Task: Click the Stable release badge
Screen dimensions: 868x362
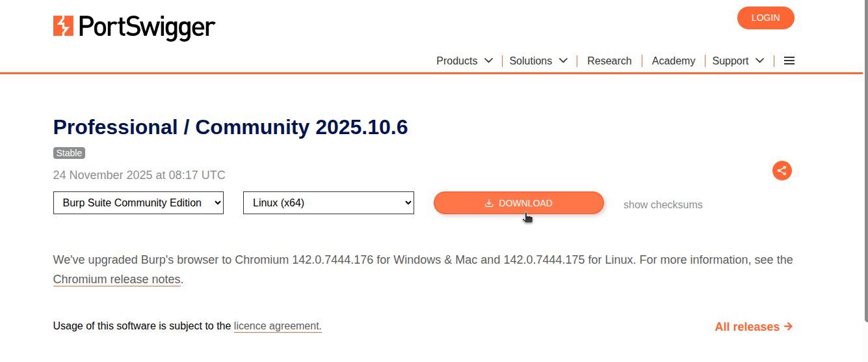Action: coord(69,153)
